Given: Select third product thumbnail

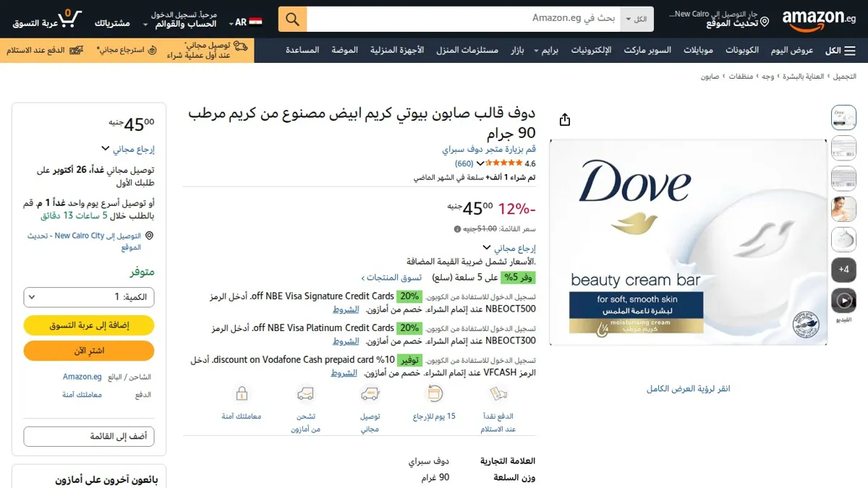Looking at the screenshot, I should 843,179.
